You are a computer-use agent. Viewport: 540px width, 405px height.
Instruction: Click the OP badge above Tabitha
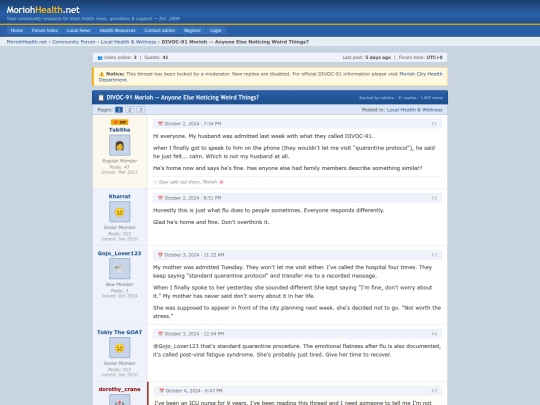[120, 122]
